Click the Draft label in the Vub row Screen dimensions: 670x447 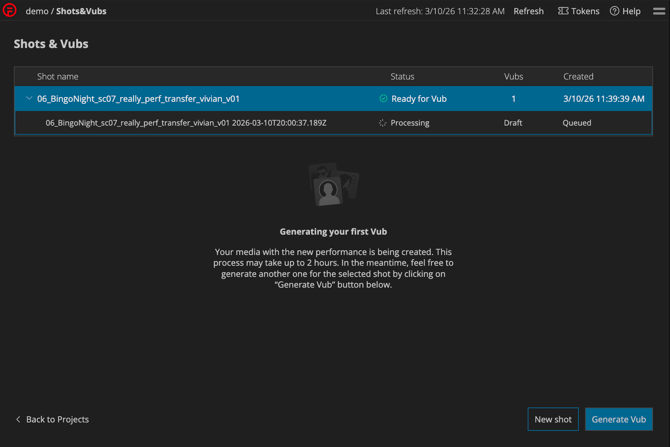513,123
